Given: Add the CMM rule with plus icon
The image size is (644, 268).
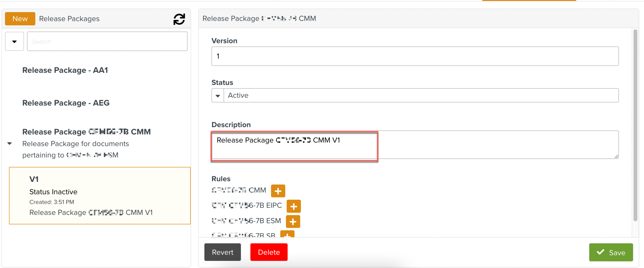Looking at the screenshot, I should 278,191.
